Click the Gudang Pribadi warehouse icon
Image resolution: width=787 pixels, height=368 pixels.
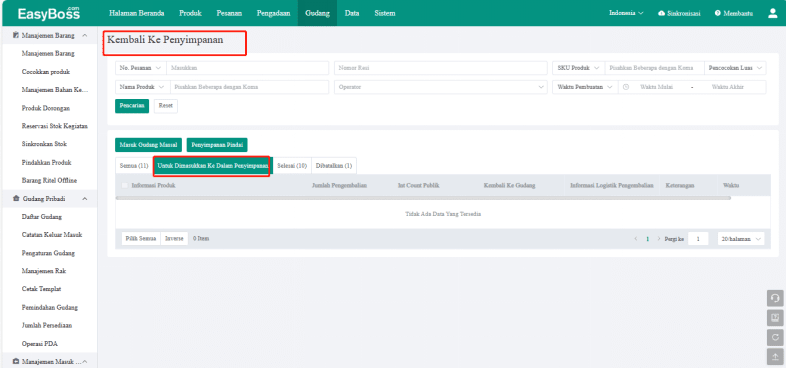pyautogui.click(x=16, y=199)
